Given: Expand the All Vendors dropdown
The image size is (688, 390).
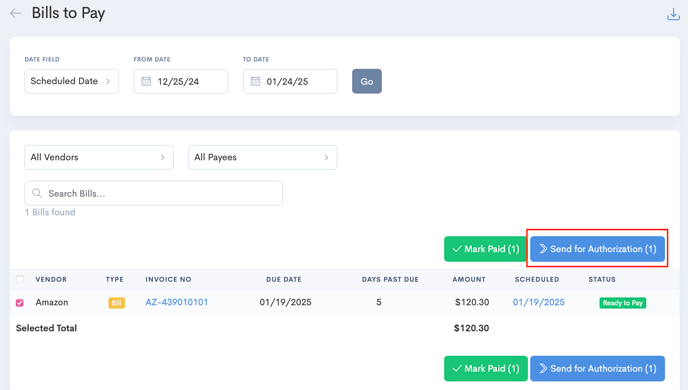Looking at the screenshot, I should point(99,157).
